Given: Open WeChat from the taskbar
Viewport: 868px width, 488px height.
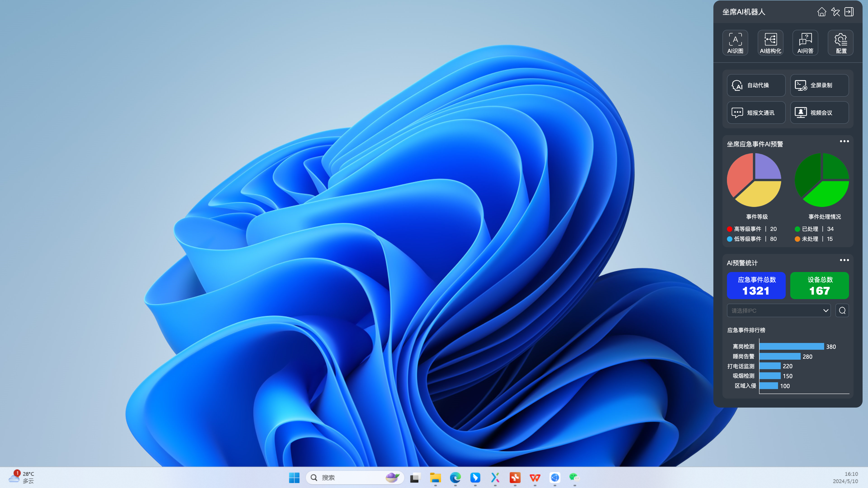Looking at the screenshot, I should tap(575, 478).
